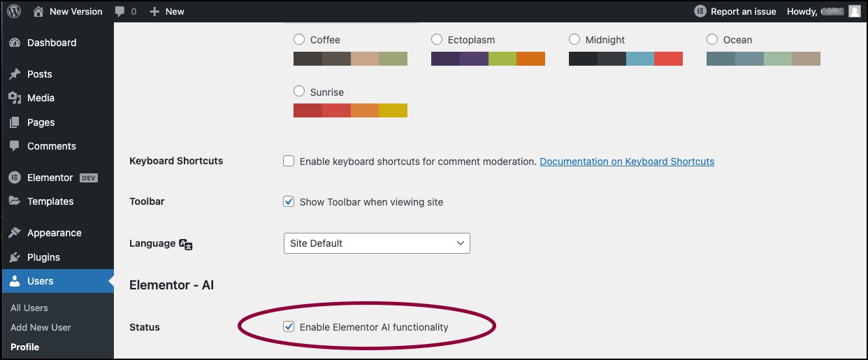Click Report an issue in admin bar
The image size is (868, 360).
click(743, 11)
